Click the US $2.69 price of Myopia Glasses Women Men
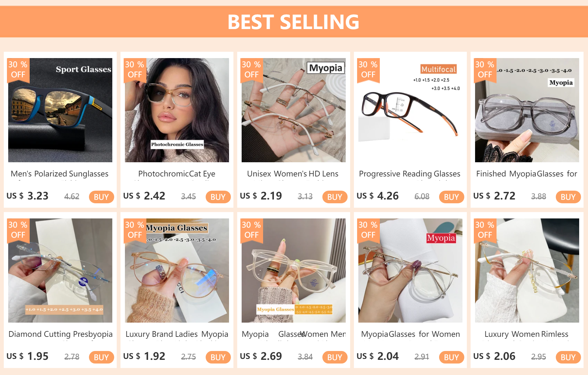 pyautogui.click(x=261, y=356)
